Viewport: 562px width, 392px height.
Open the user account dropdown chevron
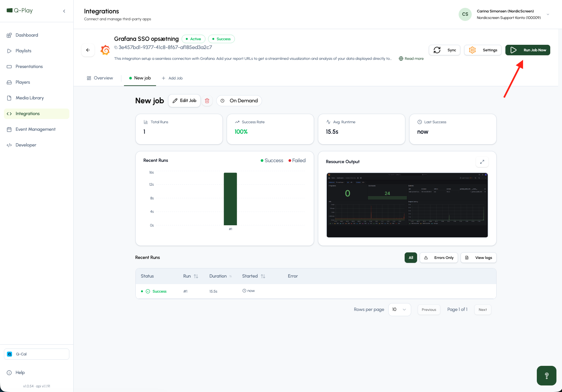[x=548, y=14]
